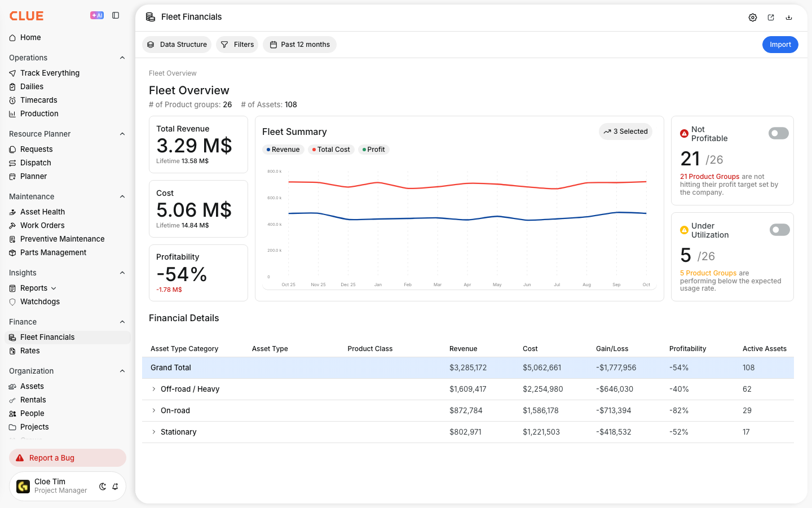Sort by Revenue column header
Image resolution: width=812 pixels, height=508 pixels.
coord(463,349)
